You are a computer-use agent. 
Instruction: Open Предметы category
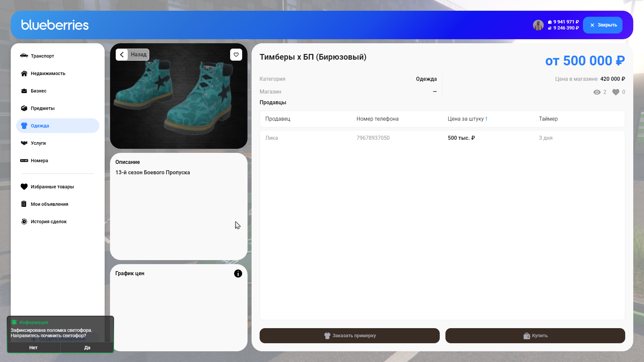[58, 108]
